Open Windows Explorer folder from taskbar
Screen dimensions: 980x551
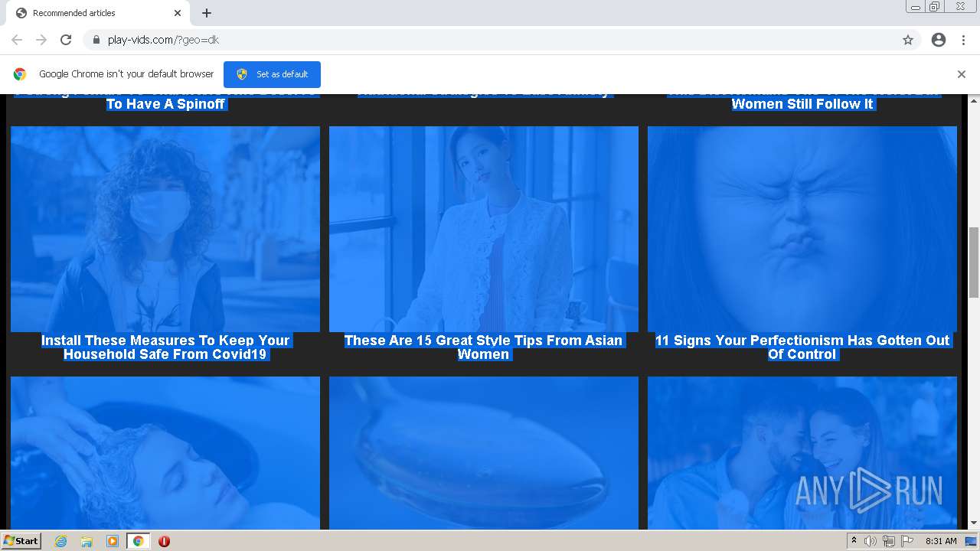click(x=87, y=541)
